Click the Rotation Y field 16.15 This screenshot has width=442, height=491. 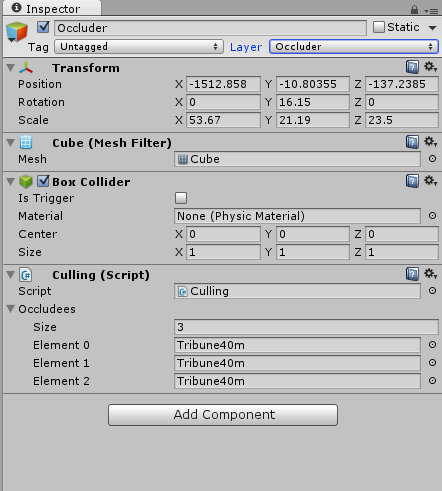tap(313, 102)
